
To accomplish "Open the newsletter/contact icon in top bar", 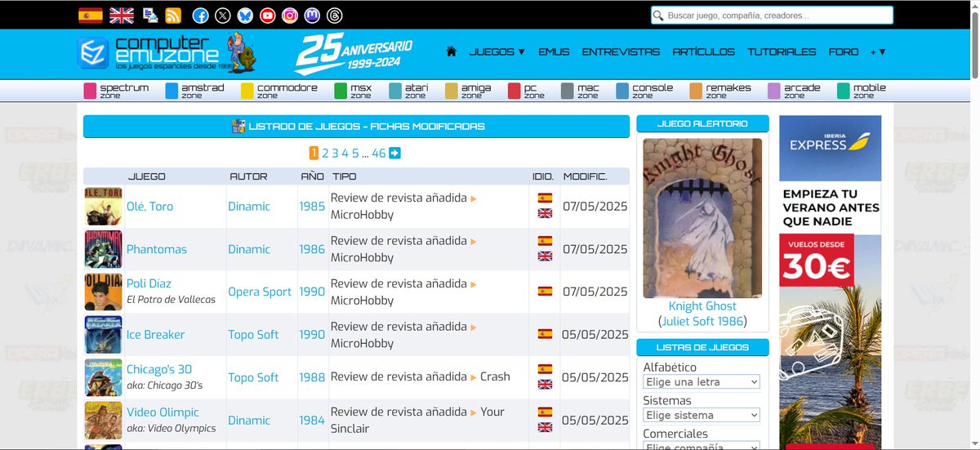I will (150, 15).
